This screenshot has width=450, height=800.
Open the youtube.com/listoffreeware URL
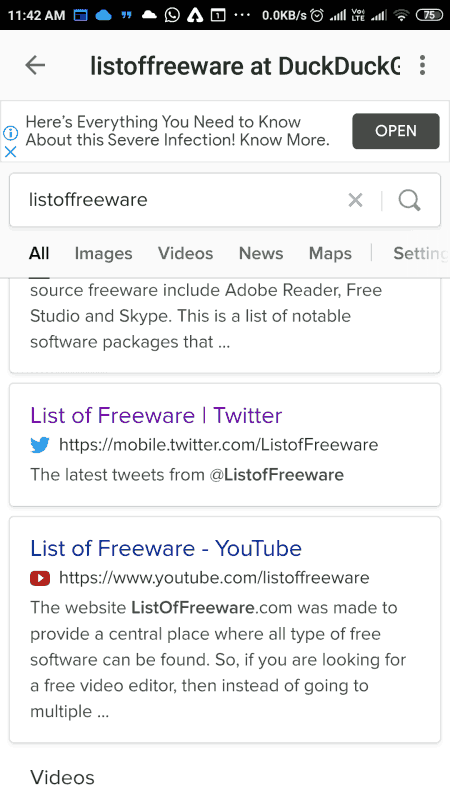tap(214, 578)
